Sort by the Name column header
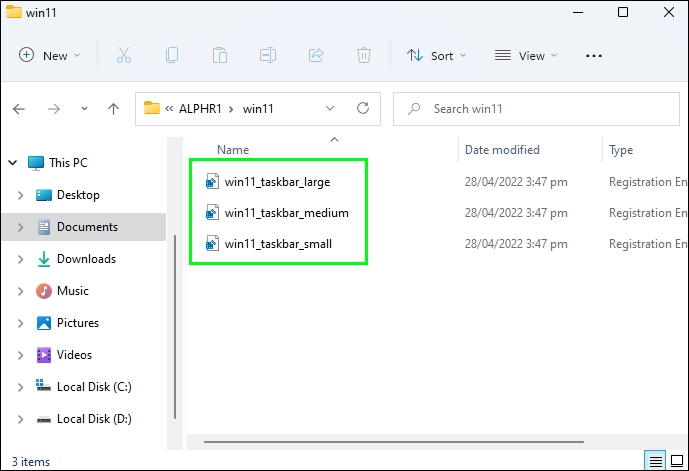Screen dimensions: 689x471 click(233, 150)
